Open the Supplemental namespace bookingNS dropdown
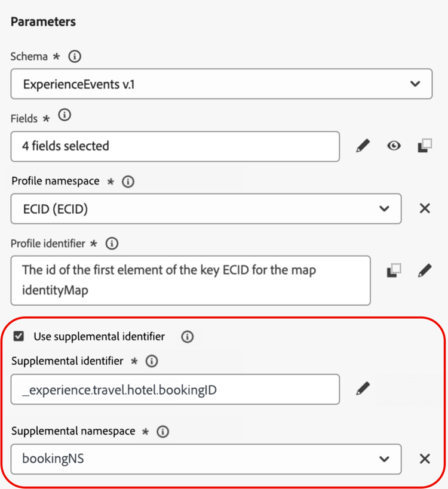The height and width of the screenshot is (489, 448). pos(384,459)
